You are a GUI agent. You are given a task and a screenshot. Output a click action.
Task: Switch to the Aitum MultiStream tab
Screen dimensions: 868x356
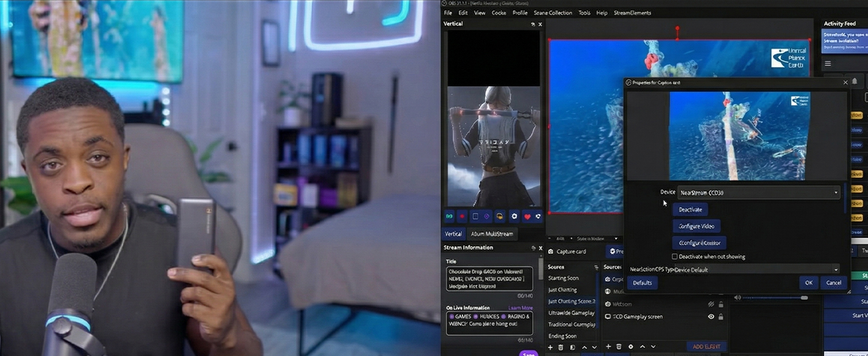(x=492, y=234)
